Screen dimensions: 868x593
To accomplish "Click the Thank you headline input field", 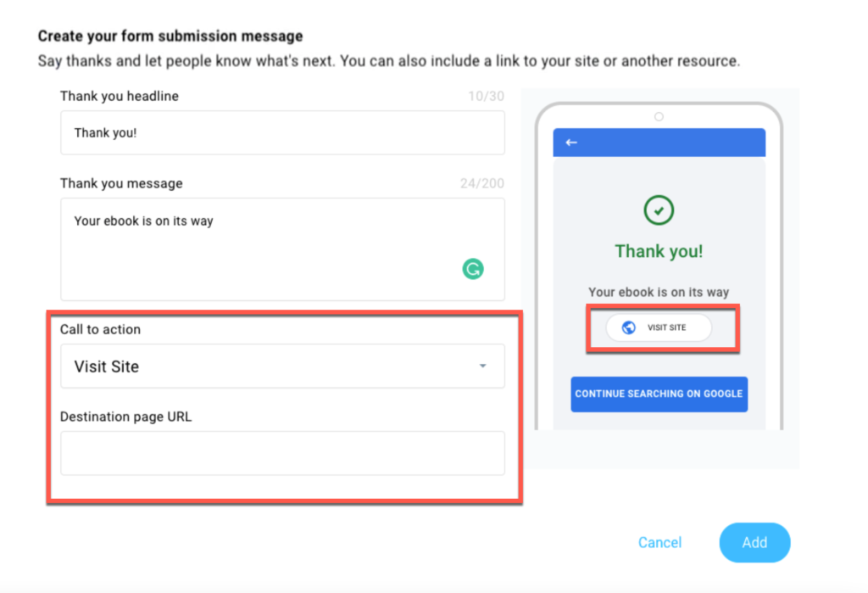I will tap(282, 132).
